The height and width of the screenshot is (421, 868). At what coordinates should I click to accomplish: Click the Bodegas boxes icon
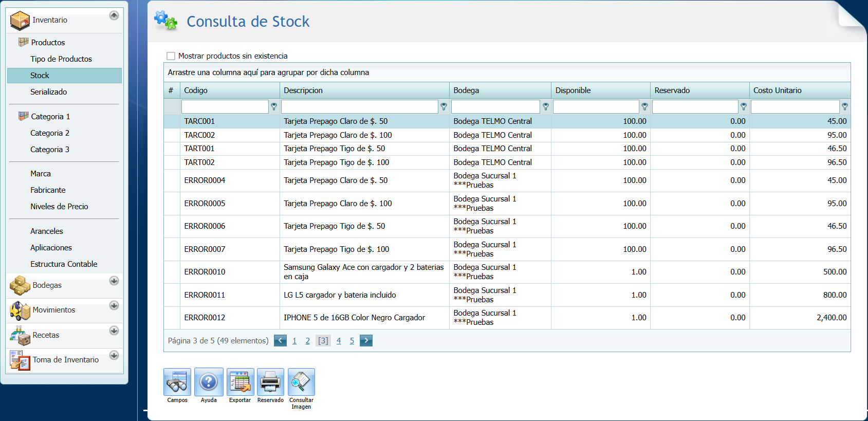(x=20, y=286)
